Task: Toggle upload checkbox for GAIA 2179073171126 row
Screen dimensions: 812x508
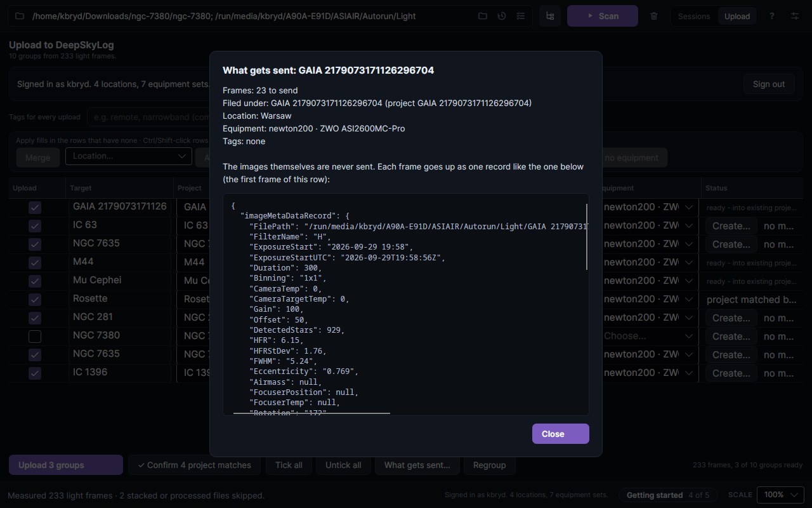Action: pos(35,208)
